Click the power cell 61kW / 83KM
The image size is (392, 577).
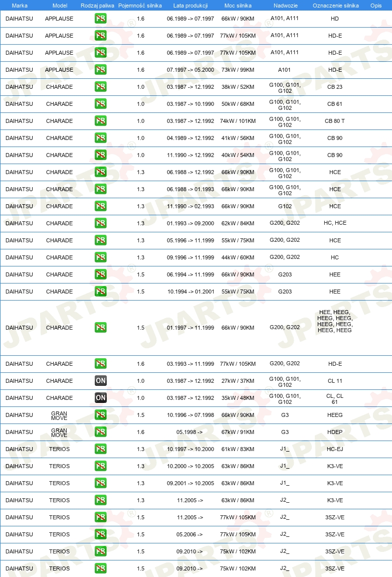click(x=238, y=449)
